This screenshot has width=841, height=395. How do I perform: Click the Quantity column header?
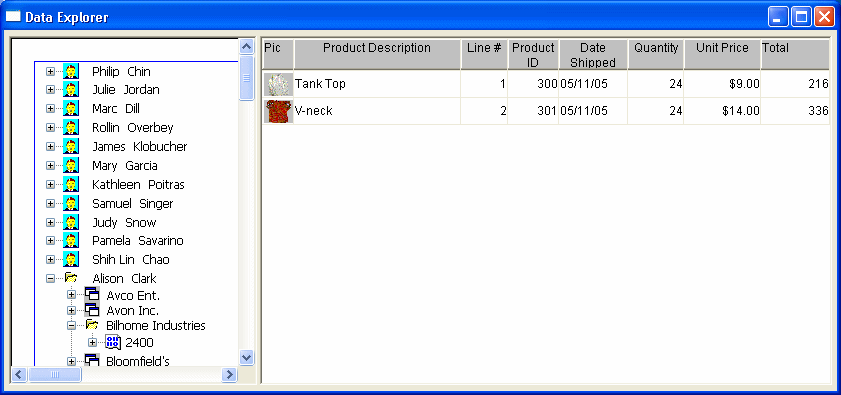click(x=656, y=54)
